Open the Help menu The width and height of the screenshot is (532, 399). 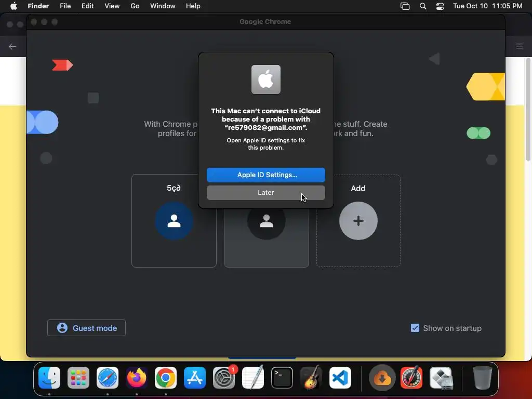click(193, 6)
